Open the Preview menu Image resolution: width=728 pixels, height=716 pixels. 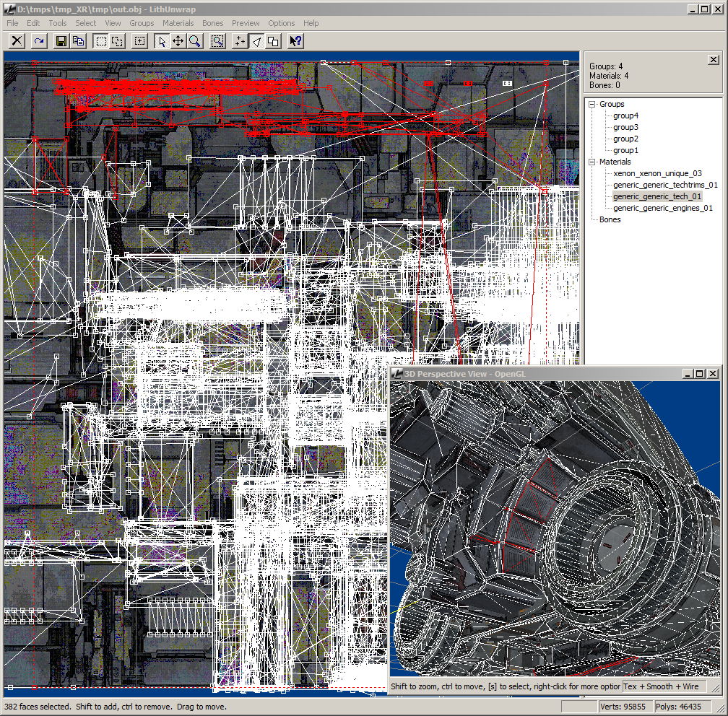point(246,23)
